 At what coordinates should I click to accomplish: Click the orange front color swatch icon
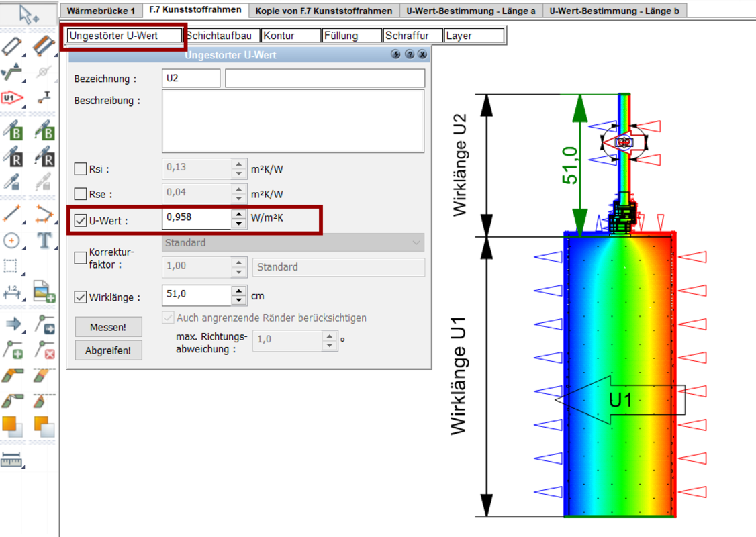11,426
